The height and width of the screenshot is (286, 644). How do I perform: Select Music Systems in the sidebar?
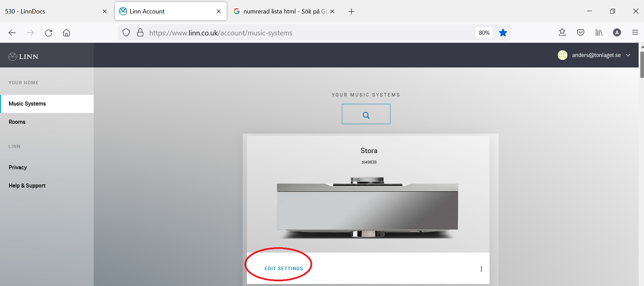[x=47, y=104]
